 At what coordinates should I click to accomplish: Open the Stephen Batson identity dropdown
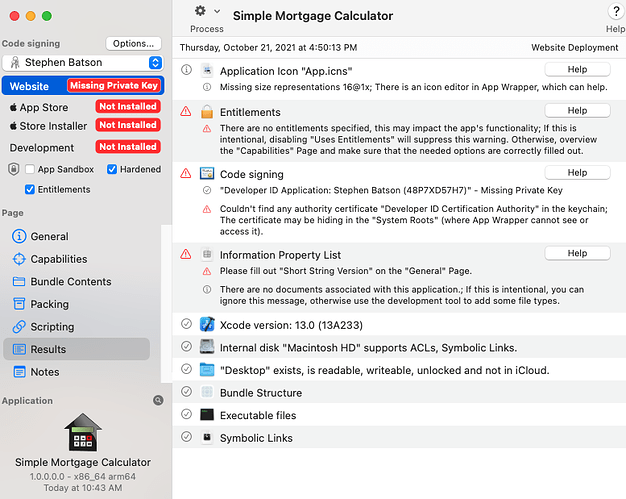pyautogui.click(x=83, y=62)
